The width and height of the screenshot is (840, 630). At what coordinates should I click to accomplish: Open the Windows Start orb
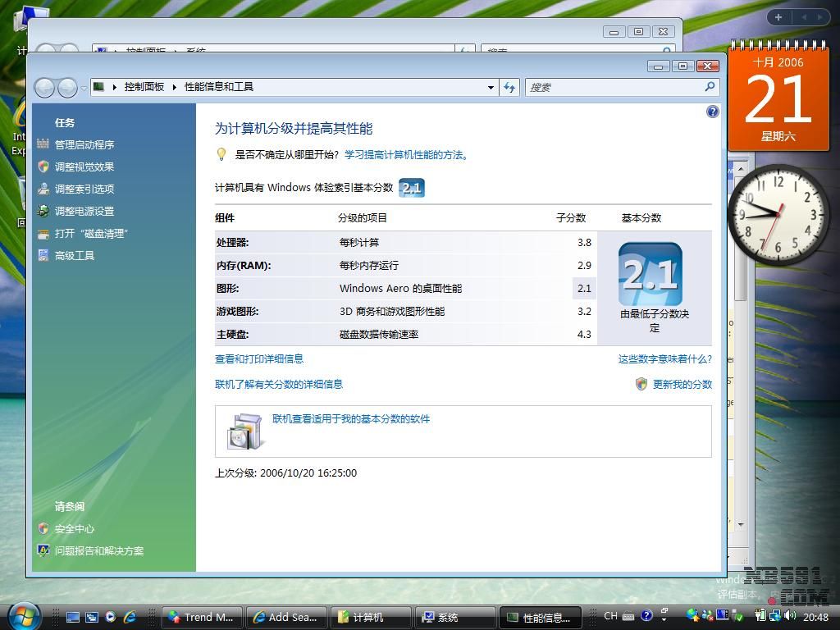[x=25, y=615]
